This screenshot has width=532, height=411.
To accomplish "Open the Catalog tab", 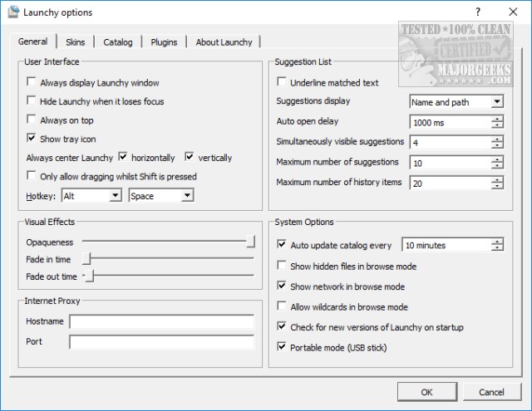I will point(118,42).
